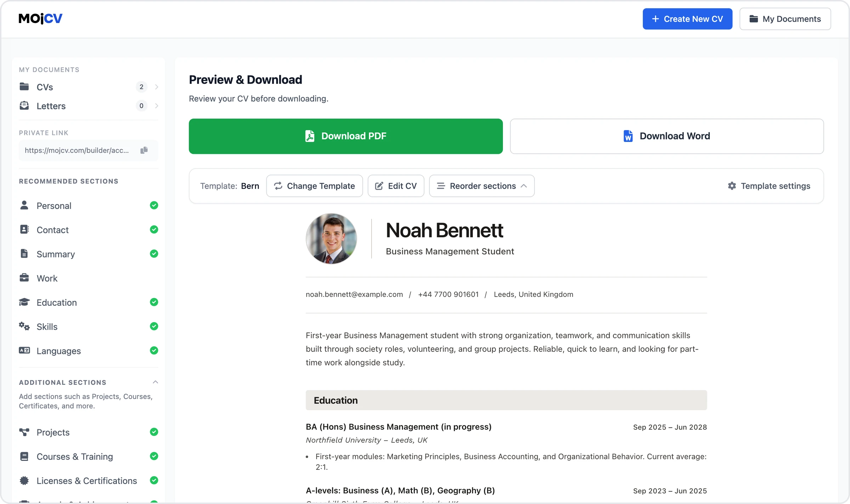850x504 pixels.
Task: Click the Change Template button
Action: (314, 186)
